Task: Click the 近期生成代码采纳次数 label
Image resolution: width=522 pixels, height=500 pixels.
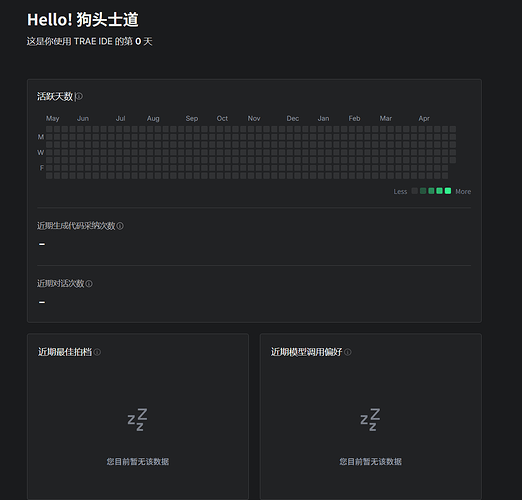Action: [x=76, y=226]
